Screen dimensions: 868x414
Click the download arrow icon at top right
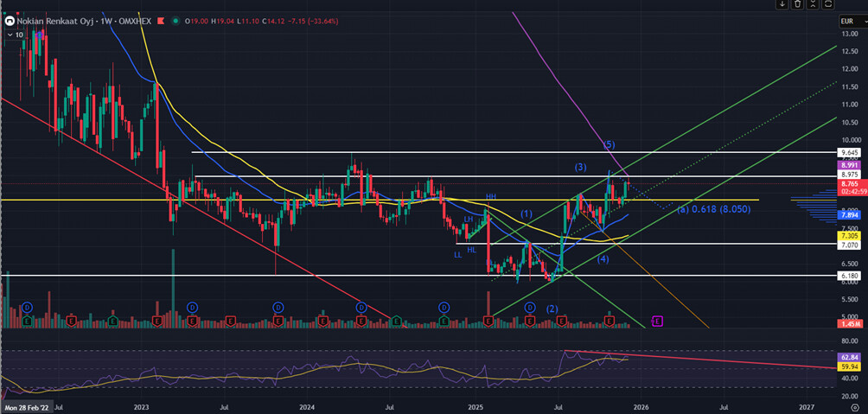[x=782, y=3]
